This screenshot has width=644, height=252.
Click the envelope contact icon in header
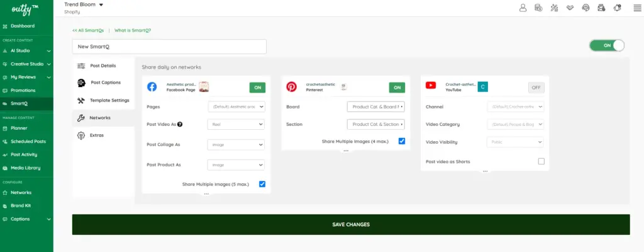coord(601,8)
